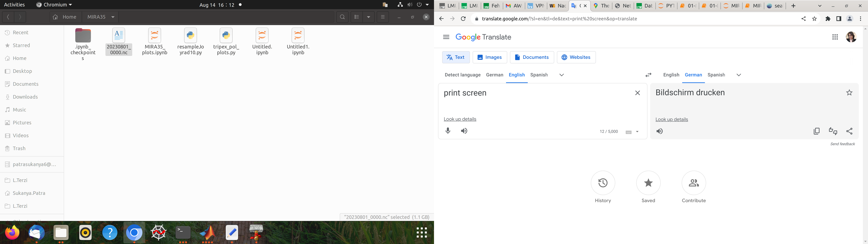Share the translation
Image resolution: width=868 pixels, height=244 pixels.
point(849,131)
